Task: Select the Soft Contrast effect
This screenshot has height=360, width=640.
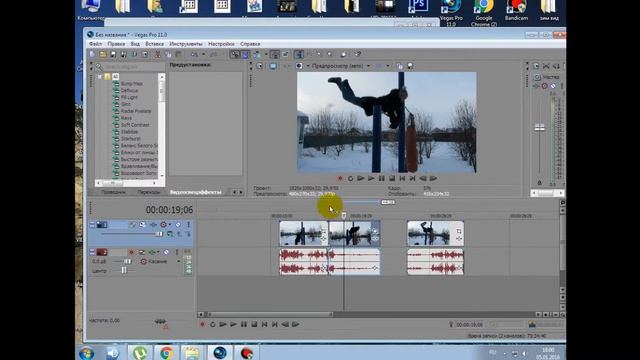Action: (x=135, y=125)
